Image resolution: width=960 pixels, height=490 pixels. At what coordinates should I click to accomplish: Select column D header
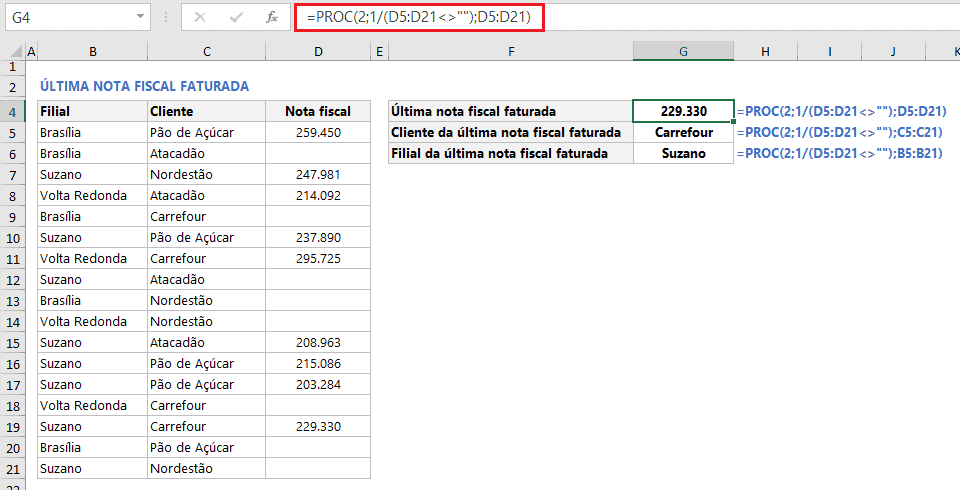pyautogui.click(x=318, y=51)
